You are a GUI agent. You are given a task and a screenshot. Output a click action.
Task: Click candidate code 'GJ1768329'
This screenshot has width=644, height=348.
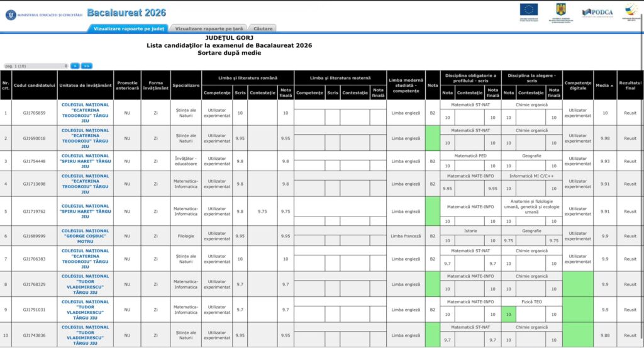(x=35, y=284)
